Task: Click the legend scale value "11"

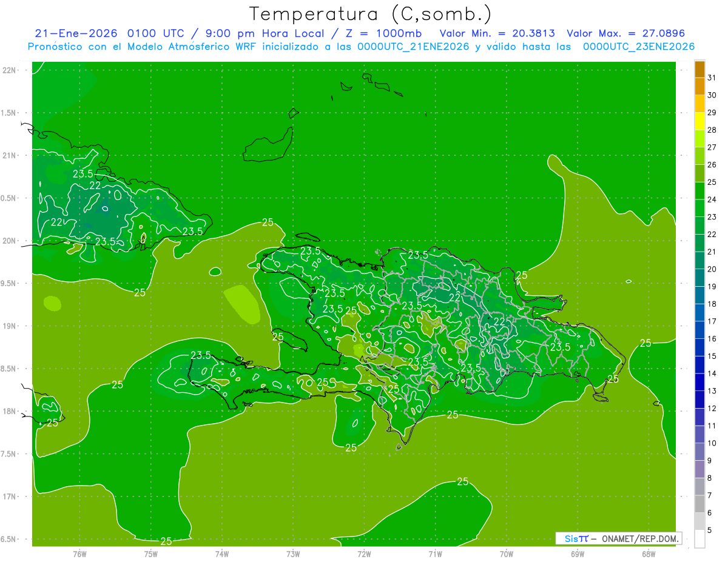Action: [712, 426]
